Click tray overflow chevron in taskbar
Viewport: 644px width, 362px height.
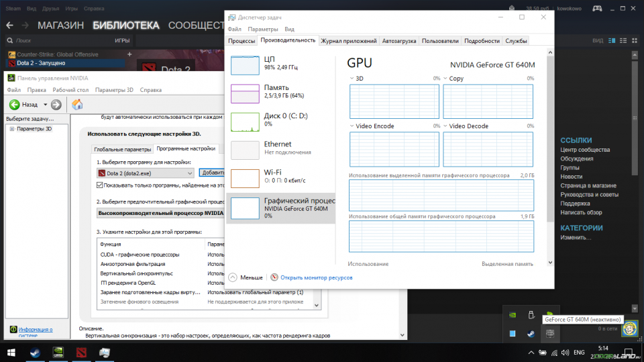(x=531, y=353)
